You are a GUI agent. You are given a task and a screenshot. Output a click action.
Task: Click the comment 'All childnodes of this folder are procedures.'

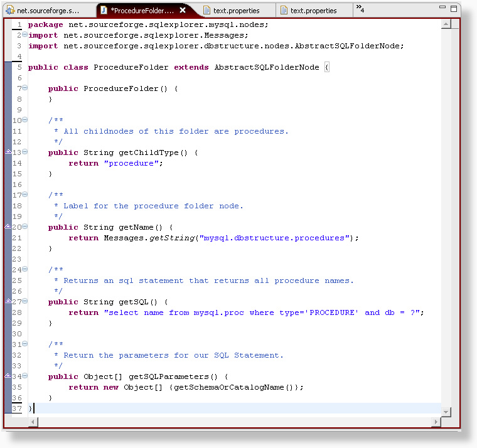pyautogui.click(x=176, y=131)
